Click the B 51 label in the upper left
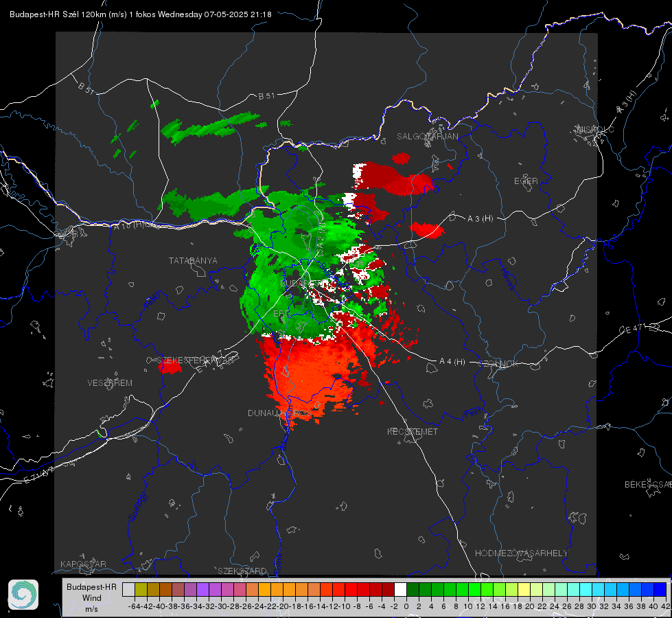The width and height of the screenshot is (672, 618). [x=86, y=88]
